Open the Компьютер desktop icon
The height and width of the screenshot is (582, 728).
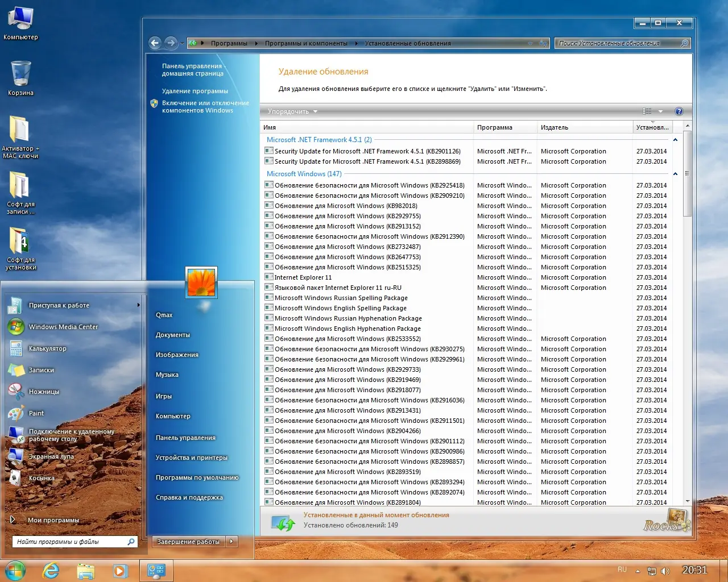20,24
